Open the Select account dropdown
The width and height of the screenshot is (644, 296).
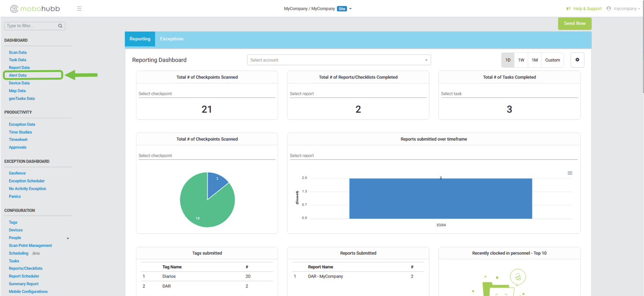(x=339, y=60)
